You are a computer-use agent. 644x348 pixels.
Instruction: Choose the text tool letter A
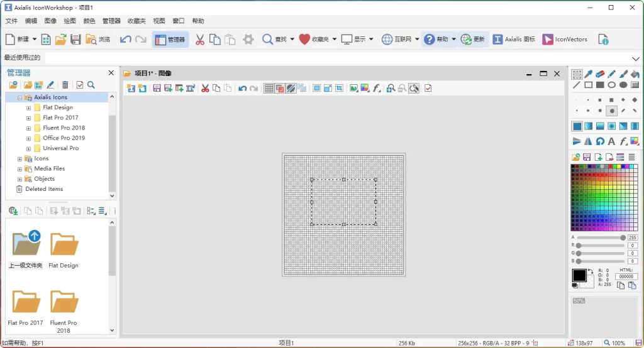point(611,141)
